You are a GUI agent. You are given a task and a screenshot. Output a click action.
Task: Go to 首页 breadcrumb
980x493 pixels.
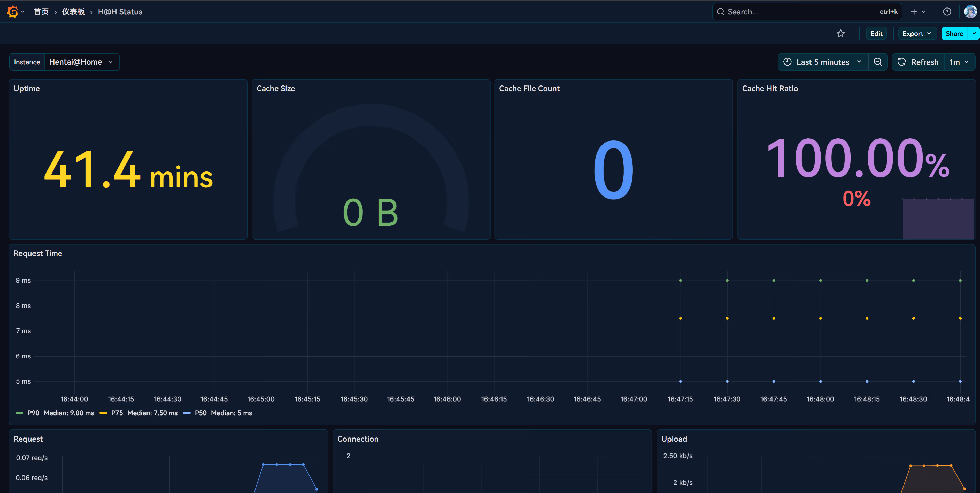tap(41, 12)
